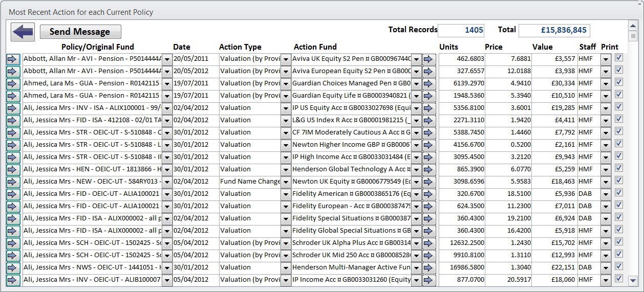644x292 pixels.
Task: Click fund arrow beside IP US Equity Acc
Action: pyautogui.click(x=428, y=108)
